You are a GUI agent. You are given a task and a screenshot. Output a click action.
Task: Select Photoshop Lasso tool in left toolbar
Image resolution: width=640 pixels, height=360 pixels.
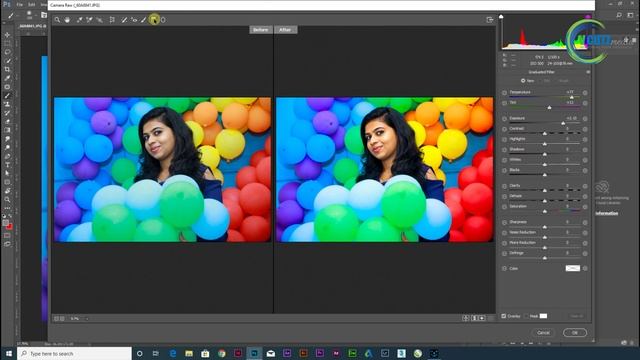[7, 52]
